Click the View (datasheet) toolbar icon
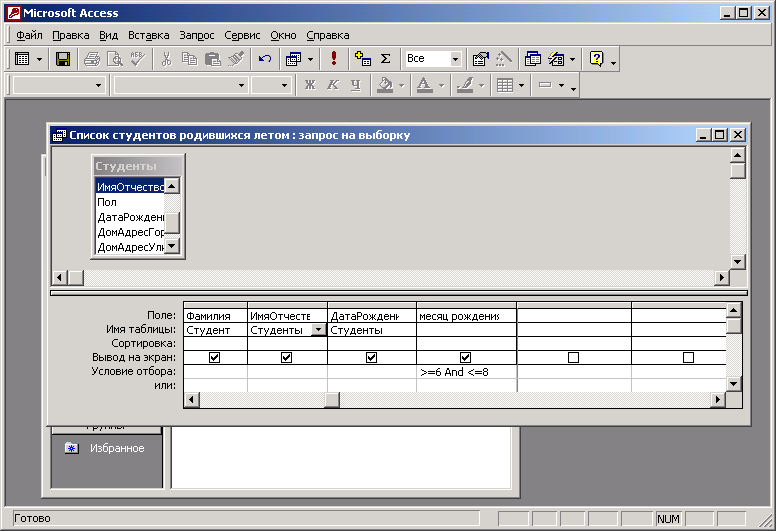776x531 pixels. tap(22, 59)
